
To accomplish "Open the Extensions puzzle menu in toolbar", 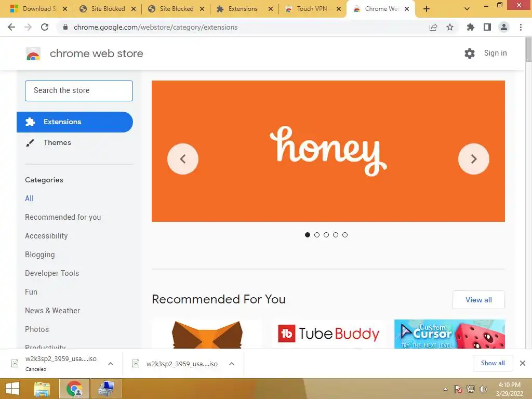I will 470,27.
